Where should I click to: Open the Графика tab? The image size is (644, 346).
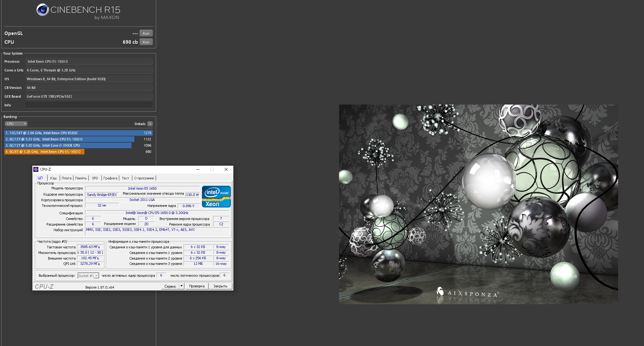point(110,178)
